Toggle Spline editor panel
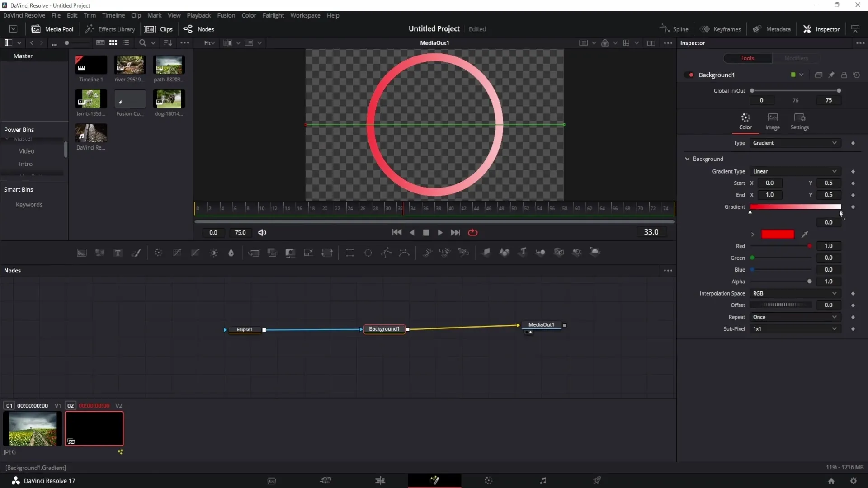Screen dimensions: 868x488 pos(674,29)
